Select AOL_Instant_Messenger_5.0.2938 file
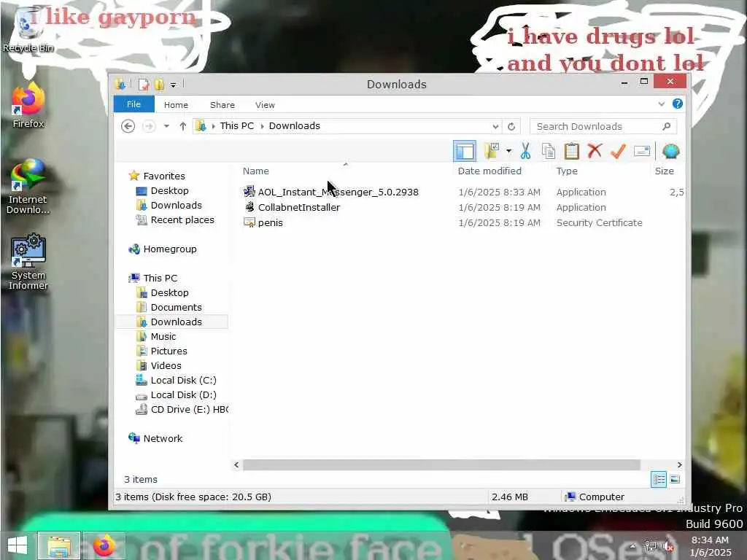 (x=338, y=192)
